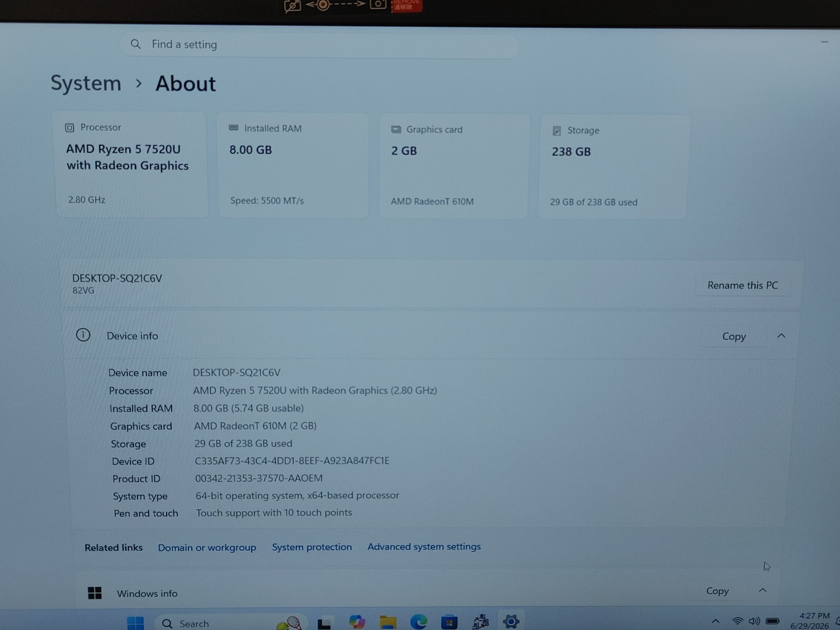Copy the Device info details
840x630 pixels.
(733, 337)
